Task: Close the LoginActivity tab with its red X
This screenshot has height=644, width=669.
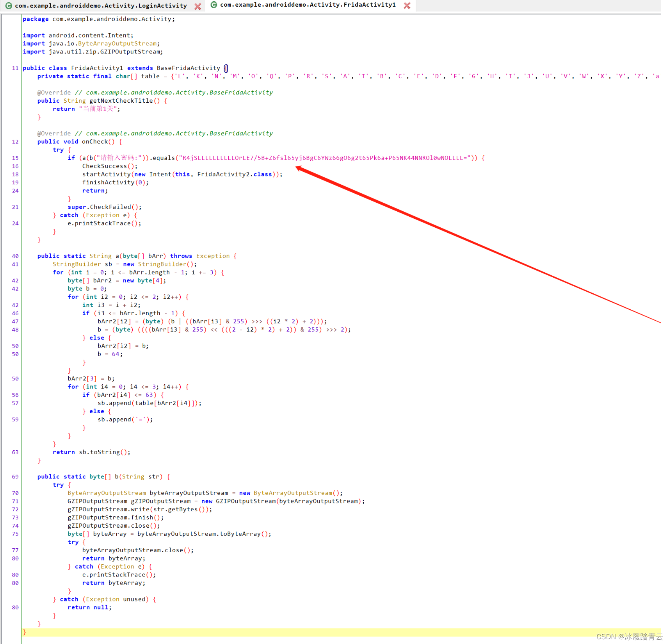Action: pos(198,6)
